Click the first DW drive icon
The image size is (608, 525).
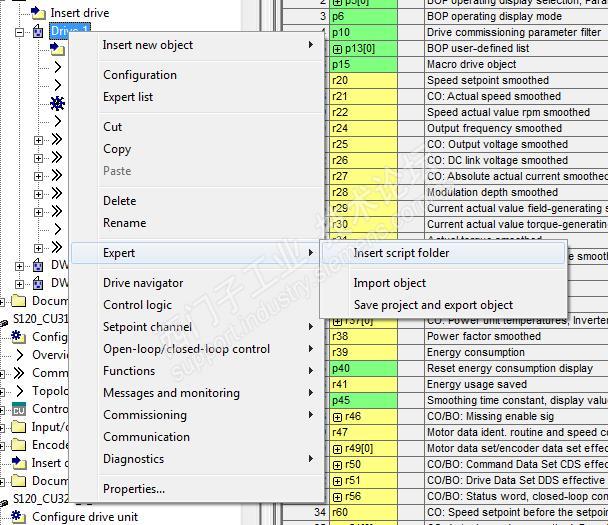point(38,266)
